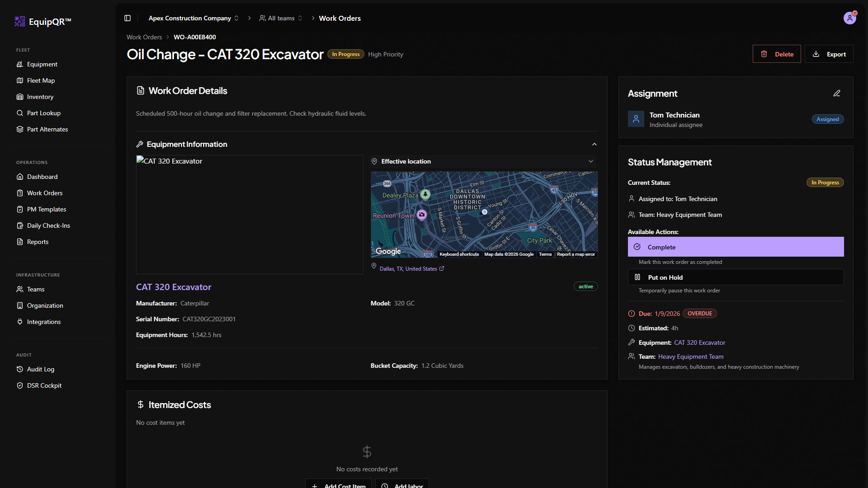Open CAT 320 Excavator title link
Viewport: 868px width, 488px height.
click(174, 287)
